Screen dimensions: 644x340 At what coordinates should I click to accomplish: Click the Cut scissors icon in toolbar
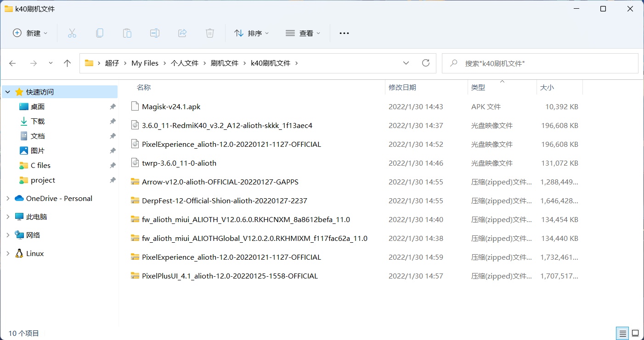72,33
